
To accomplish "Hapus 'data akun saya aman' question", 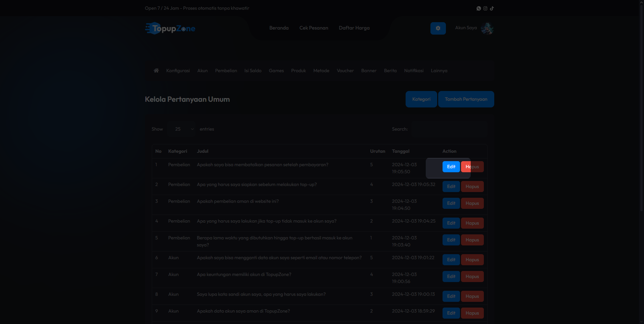I will [x=472, y=313].
